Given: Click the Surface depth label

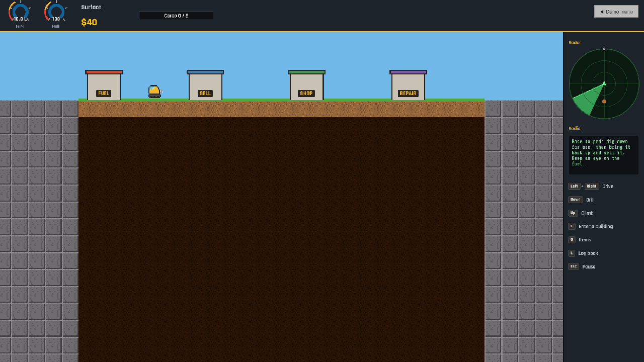Looking at the screenshot, I should [x=91, y=7].
